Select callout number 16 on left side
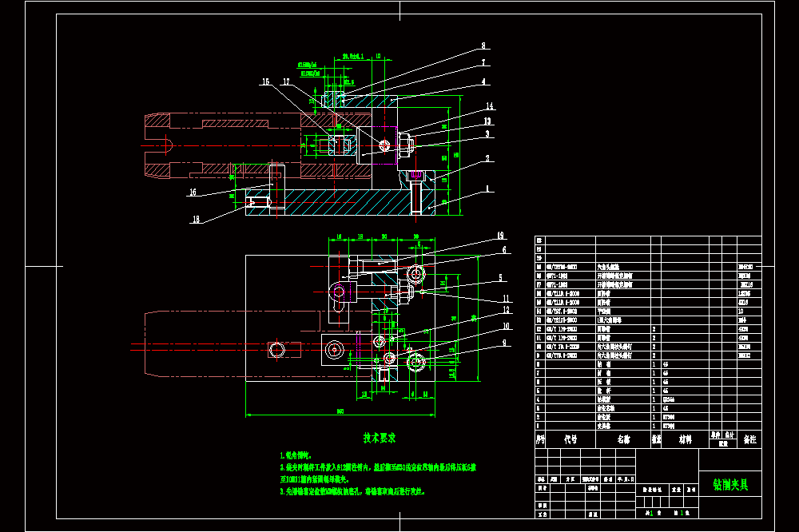 click(x=193, y=192)
